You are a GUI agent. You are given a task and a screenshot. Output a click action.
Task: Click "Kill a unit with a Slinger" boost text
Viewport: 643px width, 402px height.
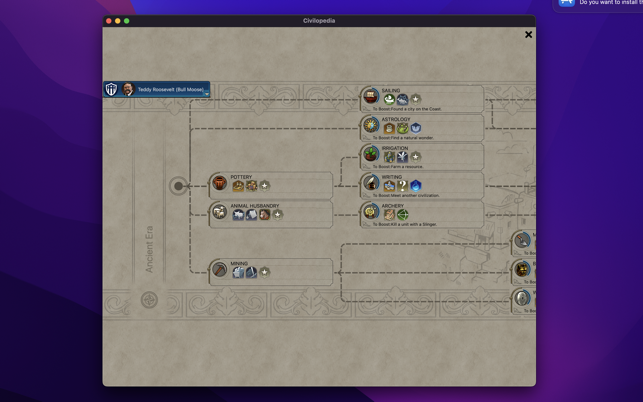click(x=413, y=224)
